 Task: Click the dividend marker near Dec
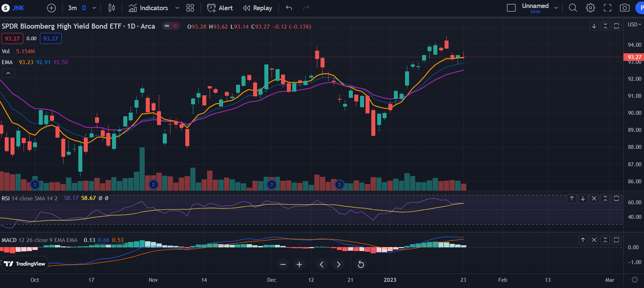tap(272, 185)
